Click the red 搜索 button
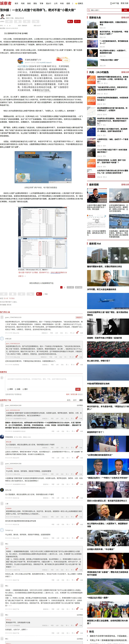Image resolution: width=129 pixels, height=644 pixels. (125, 10)
